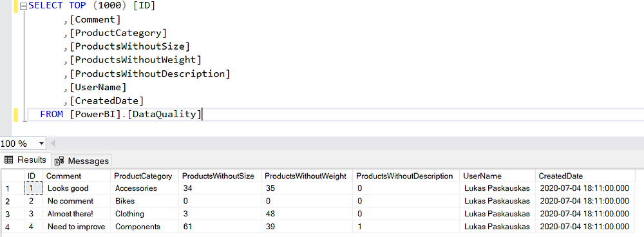Viewport: 644px width, 237px height.
Task: Place cursor on [PowerBI].[DataQuality] in query
Action: click(x=136, y=114)
